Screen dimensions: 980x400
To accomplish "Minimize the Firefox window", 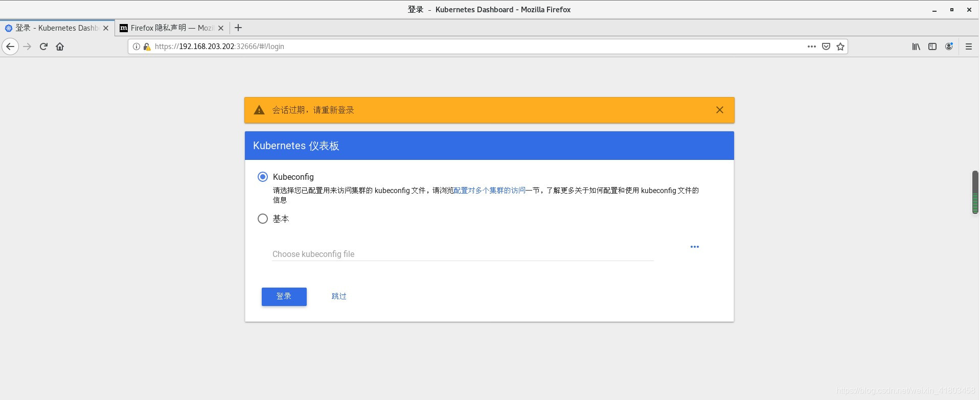I will pos(935,10).
